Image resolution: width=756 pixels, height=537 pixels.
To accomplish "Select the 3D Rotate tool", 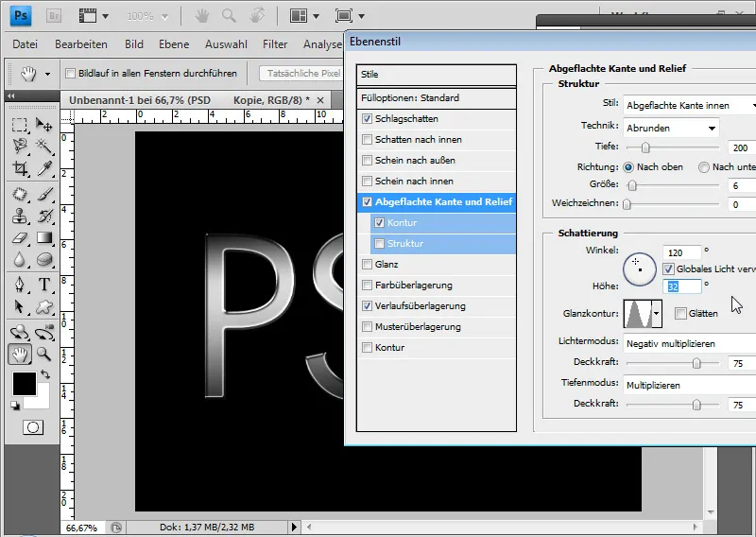I will (x=19, y=333).
